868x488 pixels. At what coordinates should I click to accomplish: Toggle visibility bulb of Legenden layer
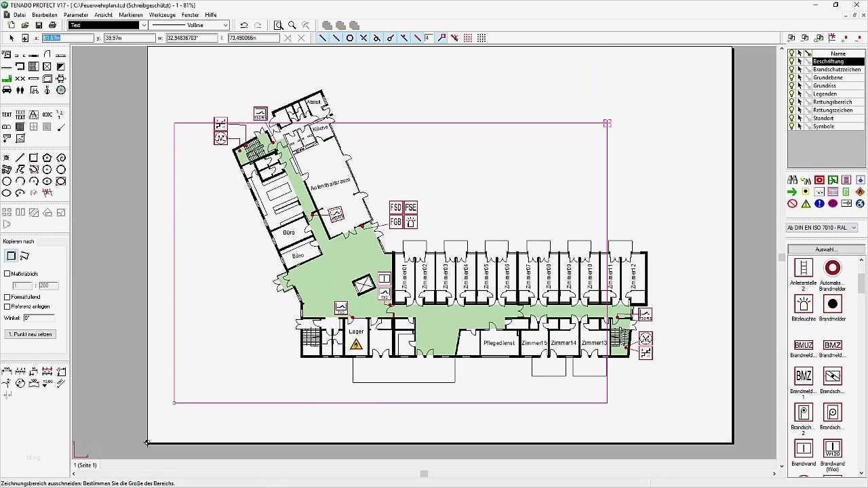click(x=791, y=94)
